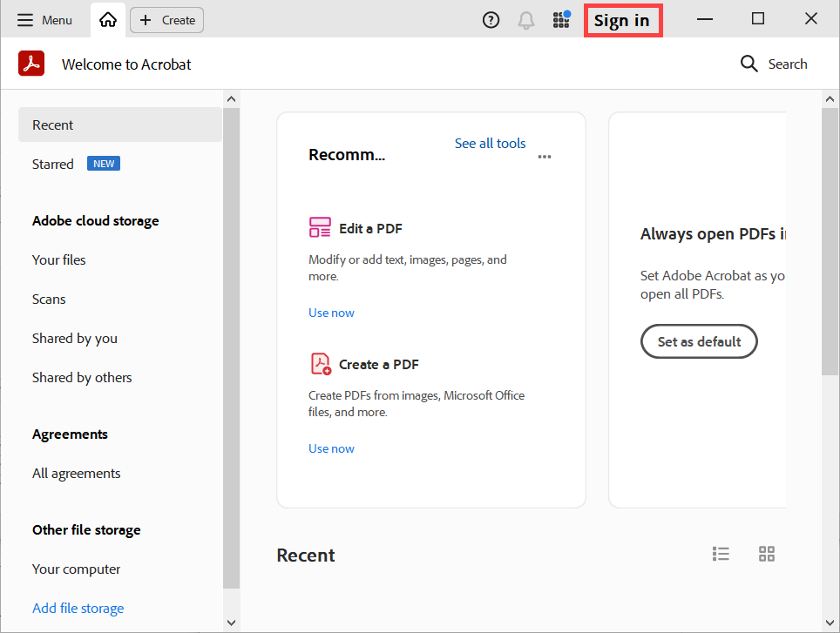The image size is (840, 633).
Task: Click the Add file storage link
Action: point(78,608)
